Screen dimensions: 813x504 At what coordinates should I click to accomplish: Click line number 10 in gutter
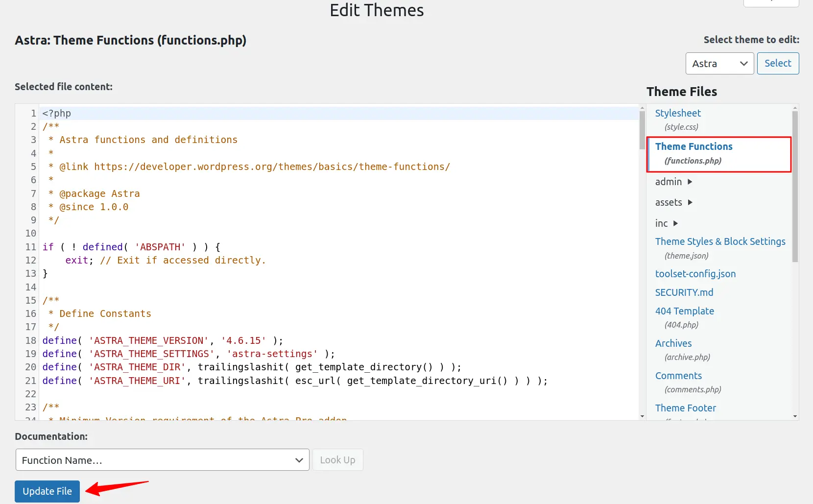[x=31, y=233]
